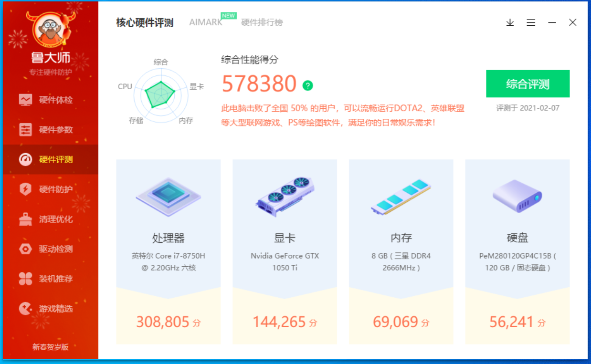Open 游戏精选 game icon

25,309
